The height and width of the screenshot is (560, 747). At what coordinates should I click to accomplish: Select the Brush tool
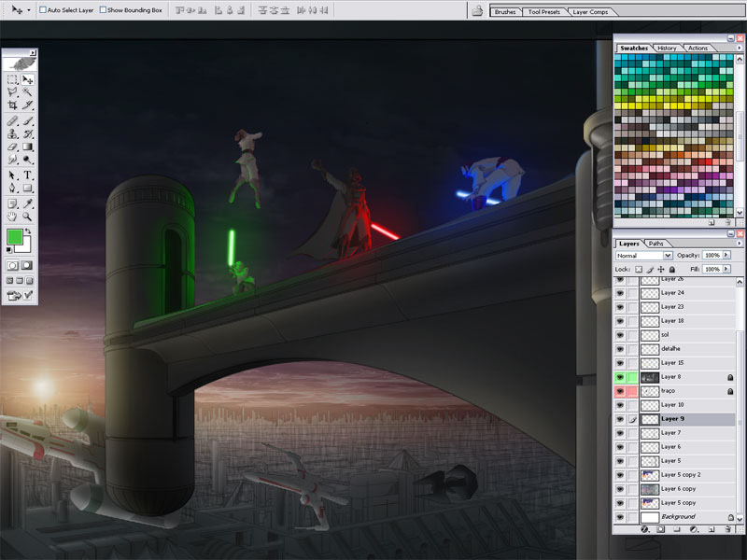tap(28, 121)
